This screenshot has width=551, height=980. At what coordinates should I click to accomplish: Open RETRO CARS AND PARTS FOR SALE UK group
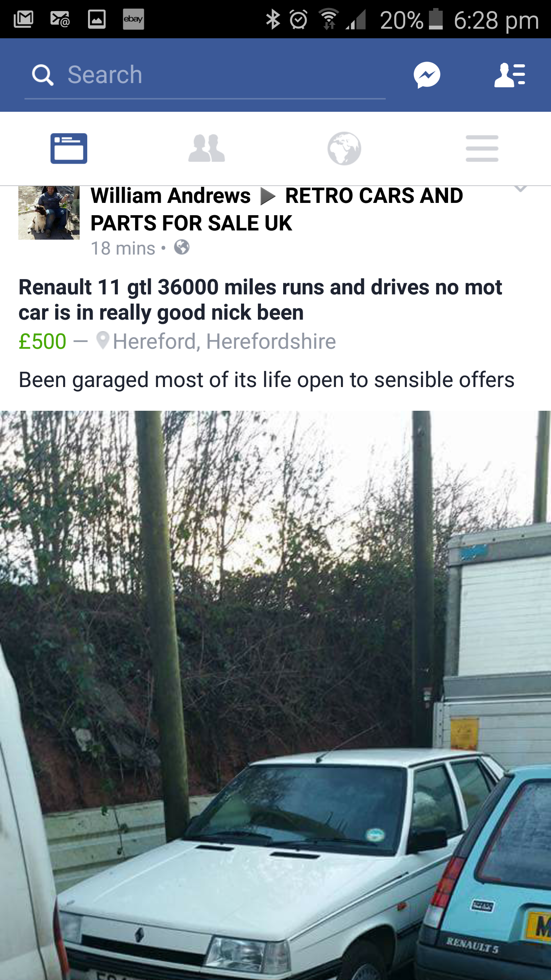click(x=277, y=209)
